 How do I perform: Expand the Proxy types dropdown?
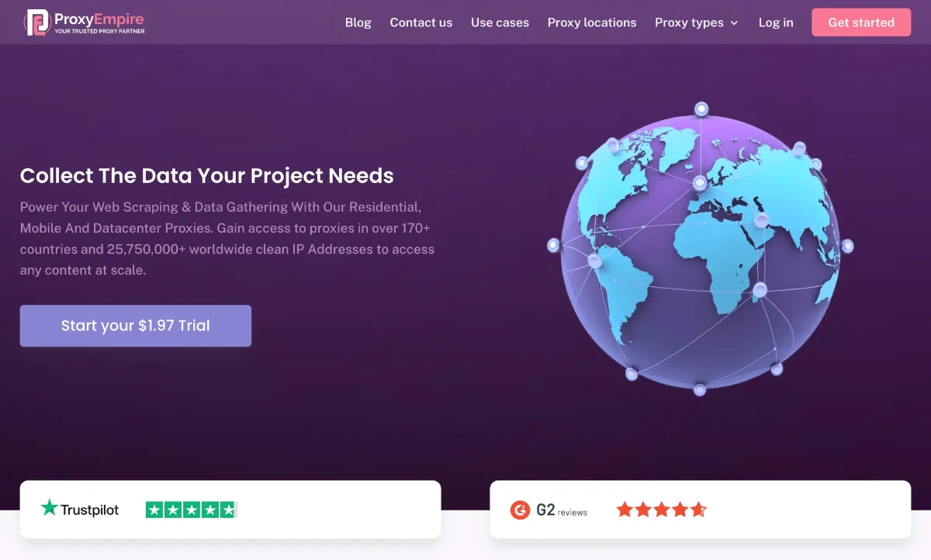coord(696,22)
